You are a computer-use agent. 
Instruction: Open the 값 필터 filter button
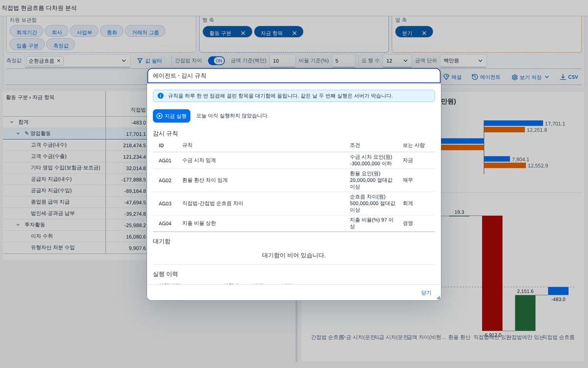149,61
